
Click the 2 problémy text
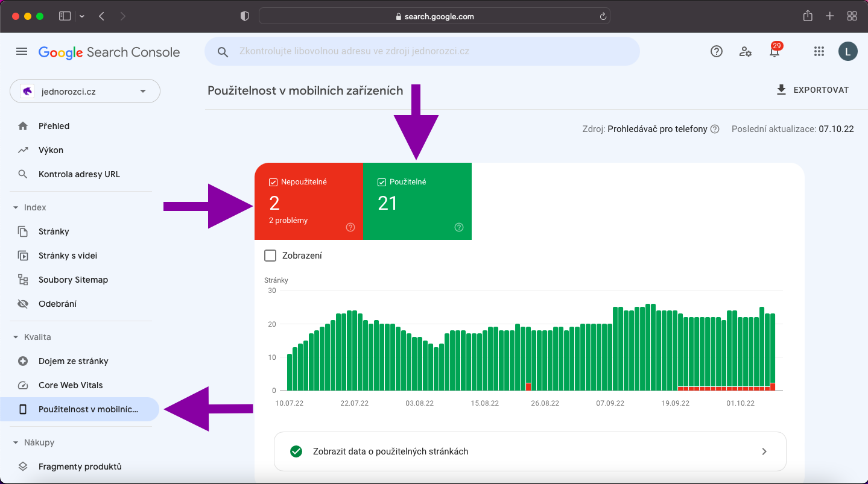[288, 221]
